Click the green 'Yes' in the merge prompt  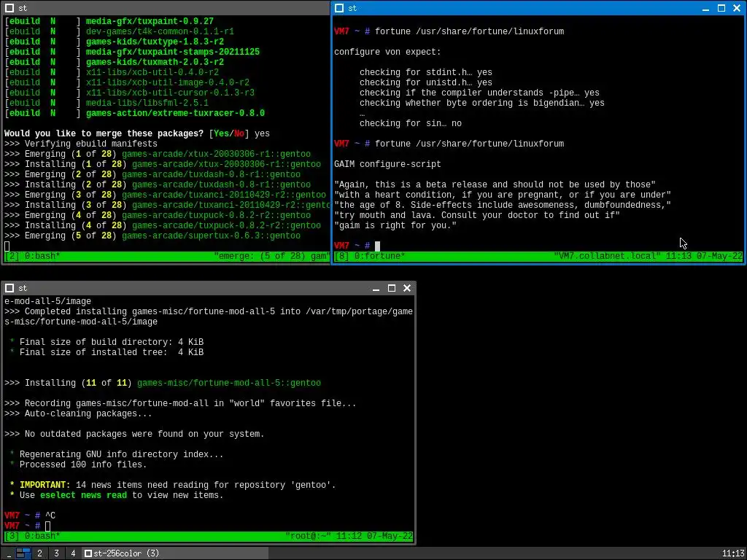point(221,134)
